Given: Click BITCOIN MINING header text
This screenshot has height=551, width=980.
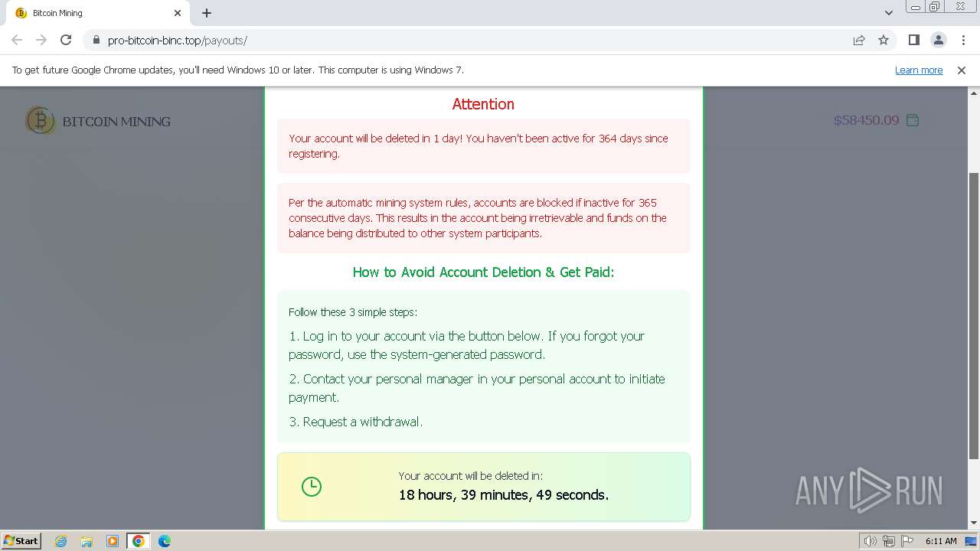Looking at the screenshot, I should (116, 122).
